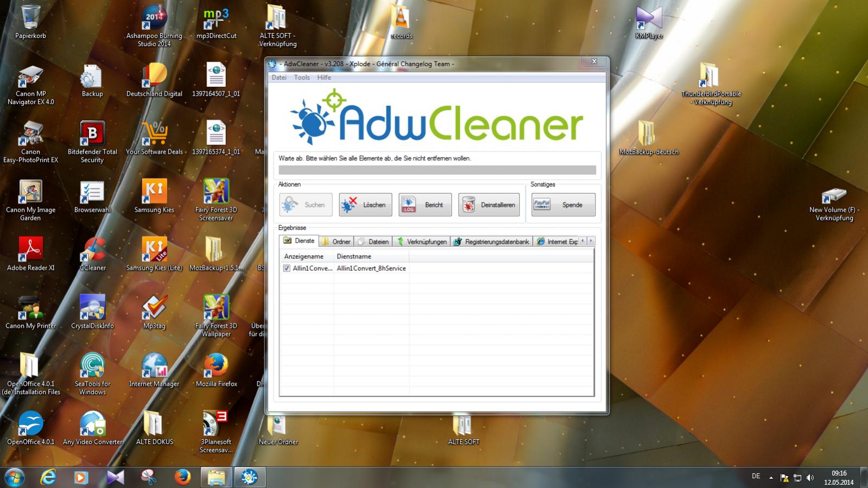Image resolution: width=868 pixels, height=488 pixels.
Task: Select the Any Video Converter icon
Action: (x=92, y=429)
